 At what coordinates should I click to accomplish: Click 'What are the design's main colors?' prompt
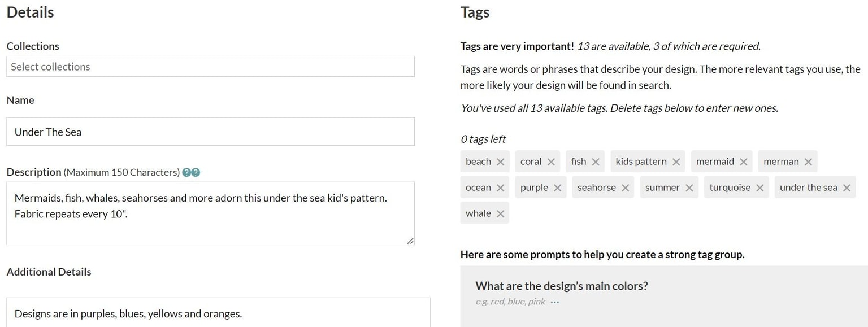(x=562, y=286)
